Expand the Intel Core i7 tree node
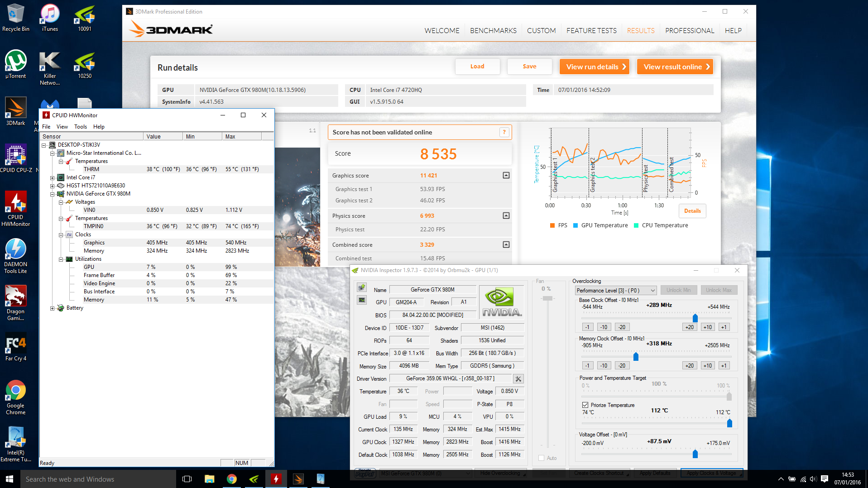Screen dimensions: 868x488 [53, 177]
